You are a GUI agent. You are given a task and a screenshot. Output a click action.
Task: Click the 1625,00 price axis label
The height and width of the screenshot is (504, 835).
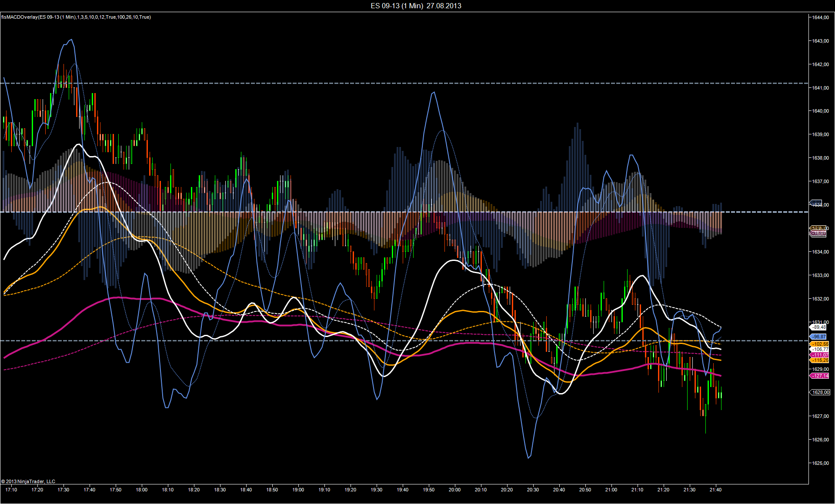coord(820,463)
